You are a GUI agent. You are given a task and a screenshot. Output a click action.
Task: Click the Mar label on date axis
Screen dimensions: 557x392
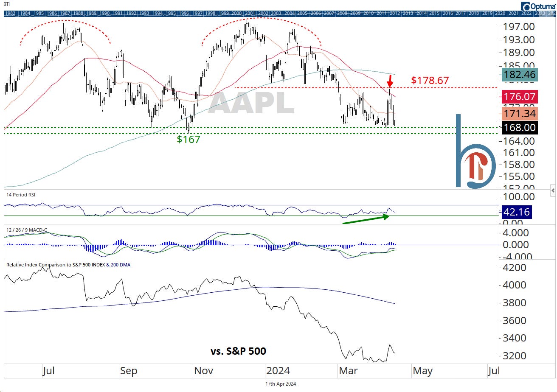349,371
